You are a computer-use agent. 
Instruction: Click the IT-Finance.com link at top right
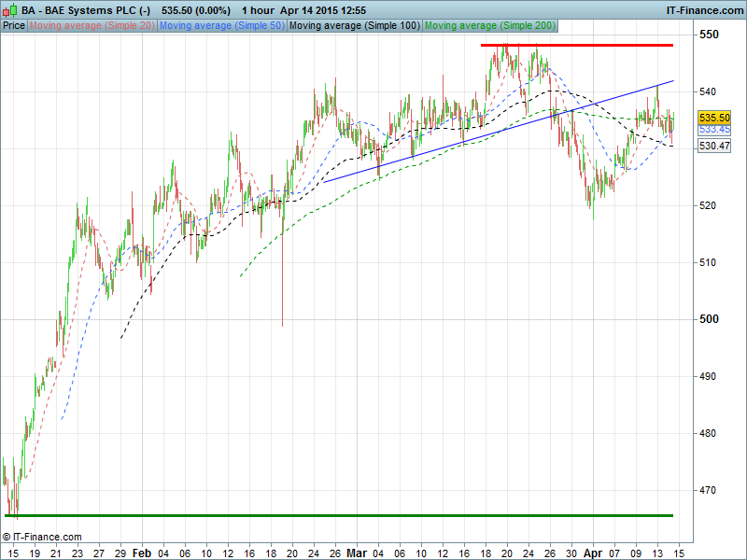(x=704, y=9)
